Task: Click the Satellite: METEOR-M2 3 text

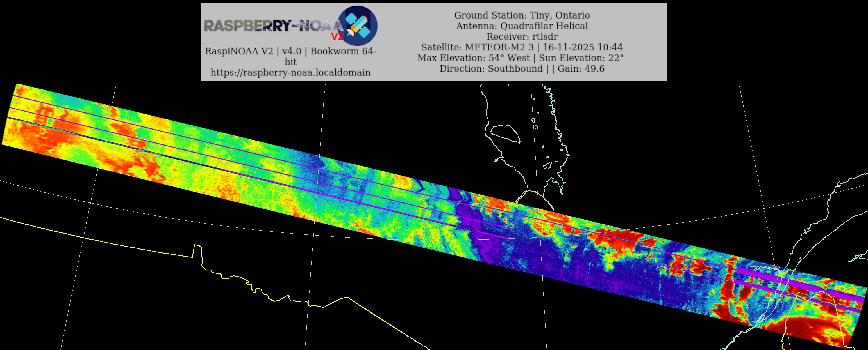Action: [x=477, y=47]
